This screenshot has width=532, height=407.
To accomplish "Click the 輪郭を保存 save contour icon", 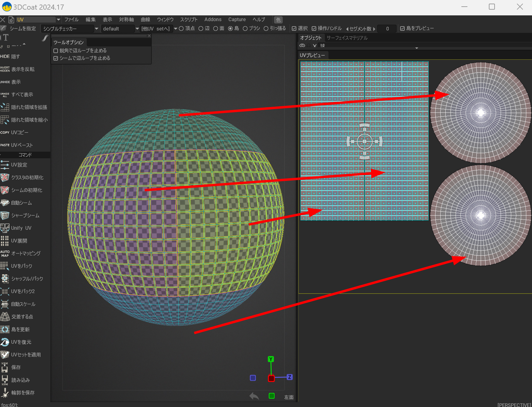I will point(5,393).
